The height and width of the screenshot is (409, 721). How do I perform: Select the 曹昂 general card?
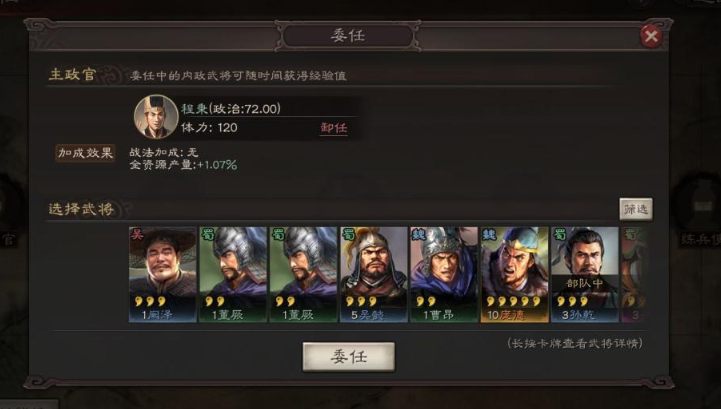click(x=444, y=274)
